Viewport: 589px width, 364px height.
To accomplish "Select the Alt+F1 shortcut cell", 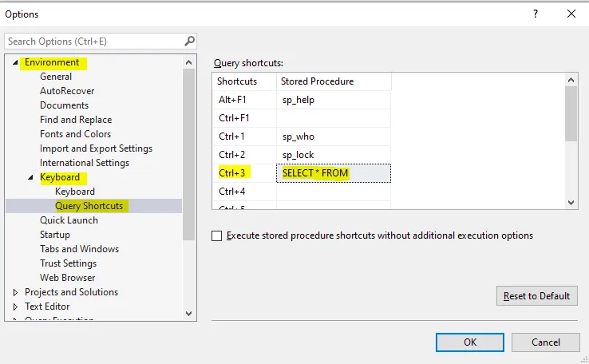I will tap(244, 100).
